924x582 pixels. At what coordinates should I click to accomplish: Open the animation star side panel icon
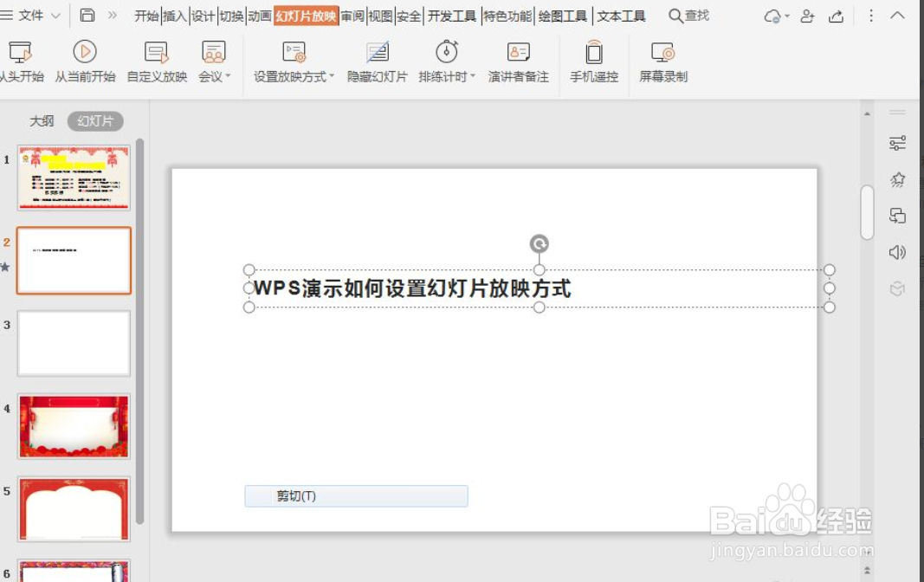(x=897, y=179)
